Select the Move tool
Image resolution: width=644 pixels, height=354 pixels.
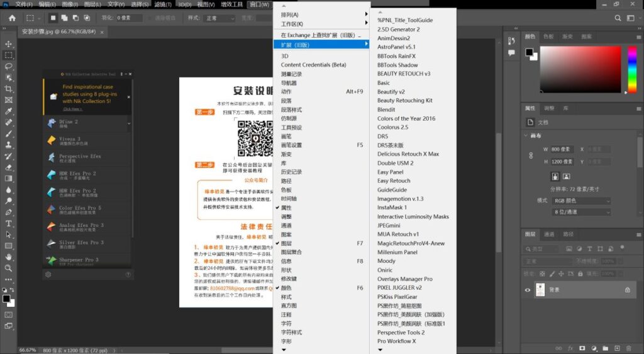[9, 44]
